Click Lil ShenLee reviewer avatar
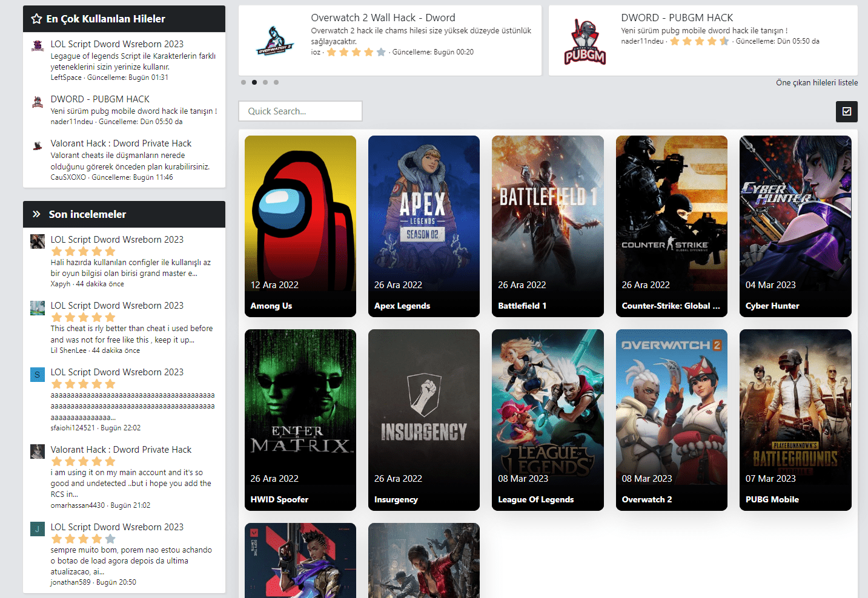Image resolution: width=868 pixels, height=598 pixels. tap(38, 307)
